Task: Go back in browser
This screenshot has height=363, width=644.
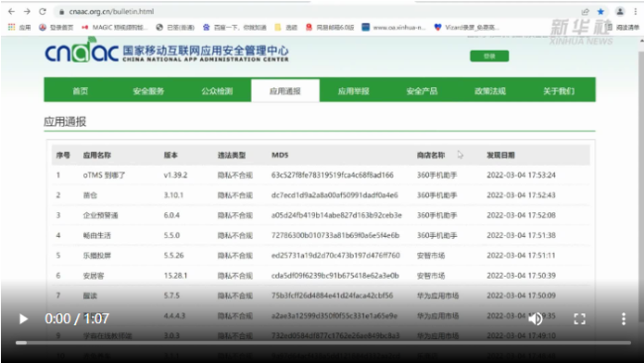Action: click(12, 12)
